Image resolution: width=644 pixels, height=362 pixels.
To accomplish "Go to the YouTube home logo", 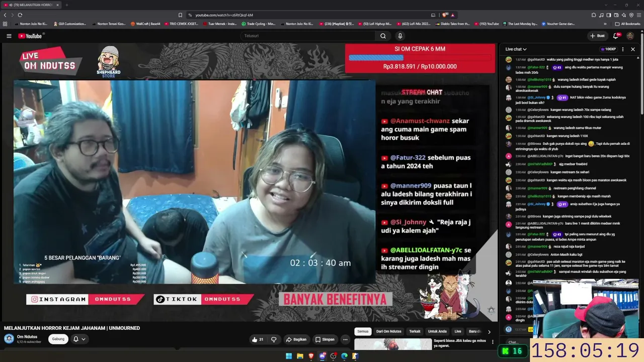I will 30,36.
